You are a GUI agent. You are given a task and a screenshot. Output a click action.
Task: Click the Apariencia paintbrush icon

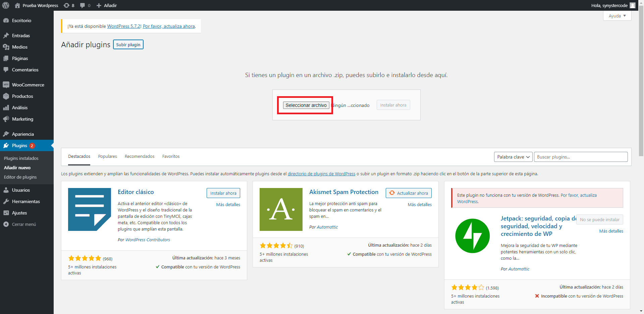(6, 134)
